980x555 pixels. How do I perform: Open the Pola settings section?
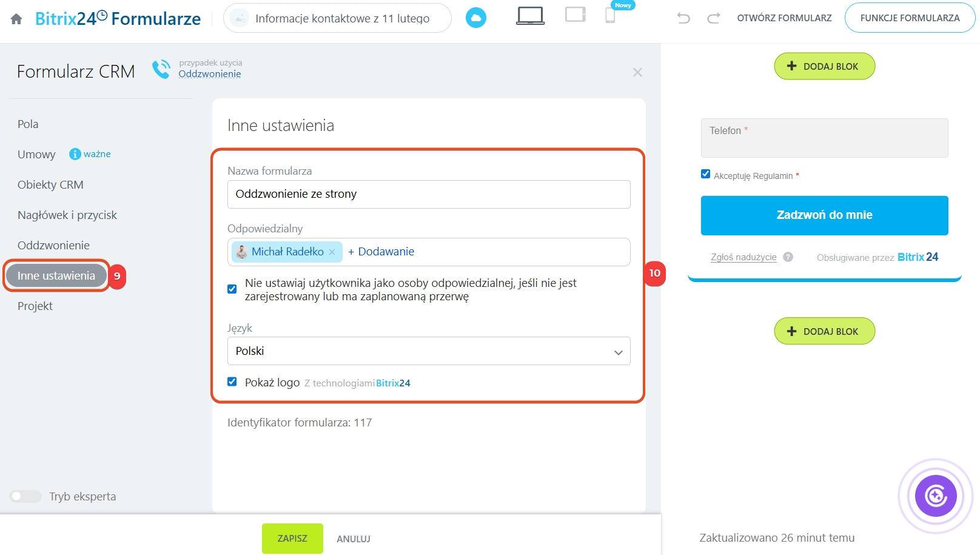(28, 124)
